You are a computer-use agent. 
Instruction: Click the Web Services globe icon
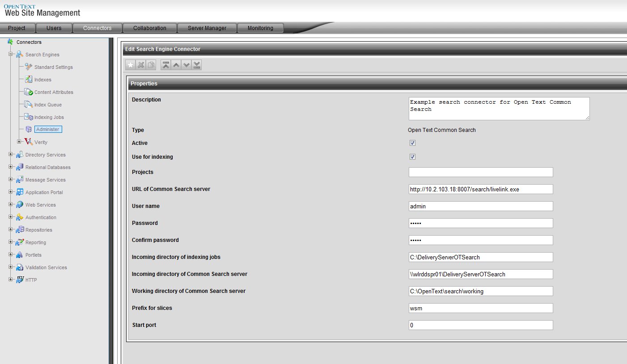click(x=20, y=205)
